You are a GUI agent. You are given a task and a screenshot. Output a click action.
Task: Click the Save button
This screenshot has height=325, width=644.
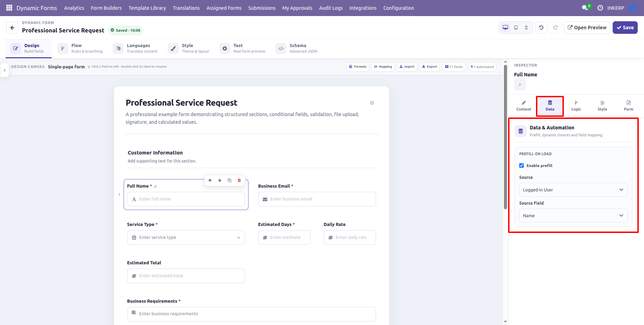pyautogui.click(x=625, y=28)
